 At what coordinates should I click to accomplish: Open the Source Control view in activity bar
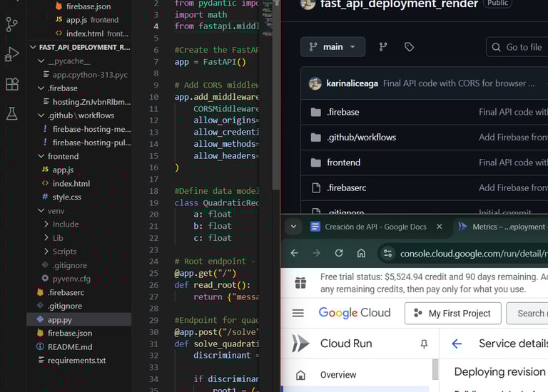pos(12,24)
